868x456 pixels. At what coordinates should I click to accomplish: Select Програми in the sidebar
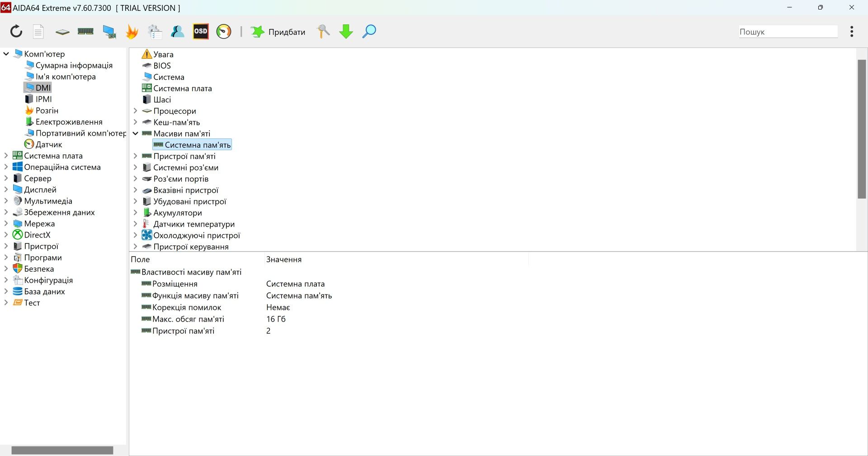tap(43, 257)
